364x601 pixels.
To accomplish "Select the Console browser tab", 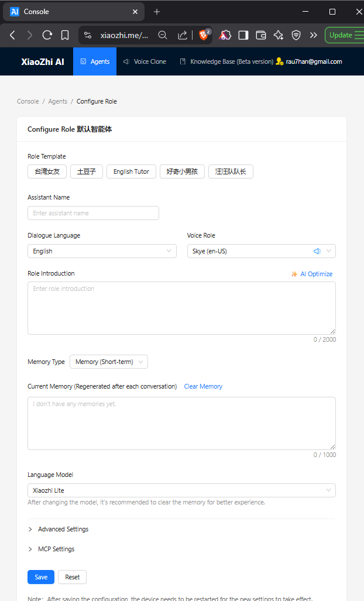I will 74,12.
